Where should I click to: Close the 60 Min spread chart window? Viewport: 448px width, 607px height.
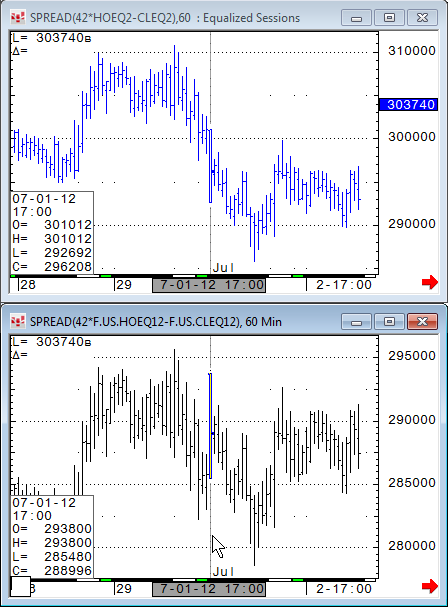[x=422, y=322]
